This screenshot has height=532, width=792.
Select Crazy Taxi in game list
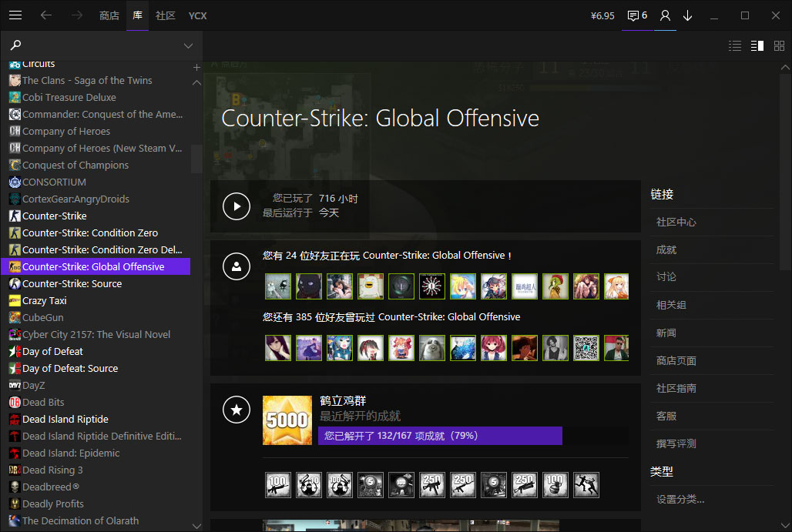[x=96, y=300]
